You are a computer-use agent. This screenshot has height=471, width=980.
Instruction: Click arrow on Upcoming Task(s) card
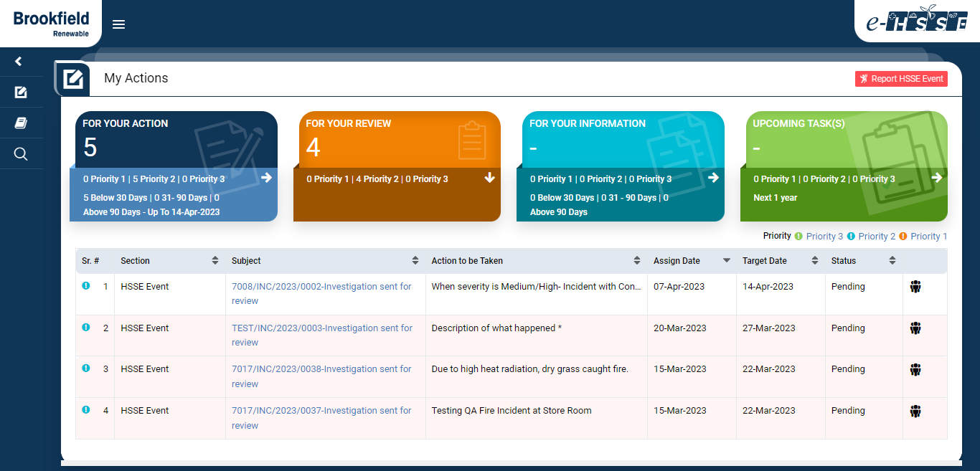pyautogui.click(x=936, y=178)
